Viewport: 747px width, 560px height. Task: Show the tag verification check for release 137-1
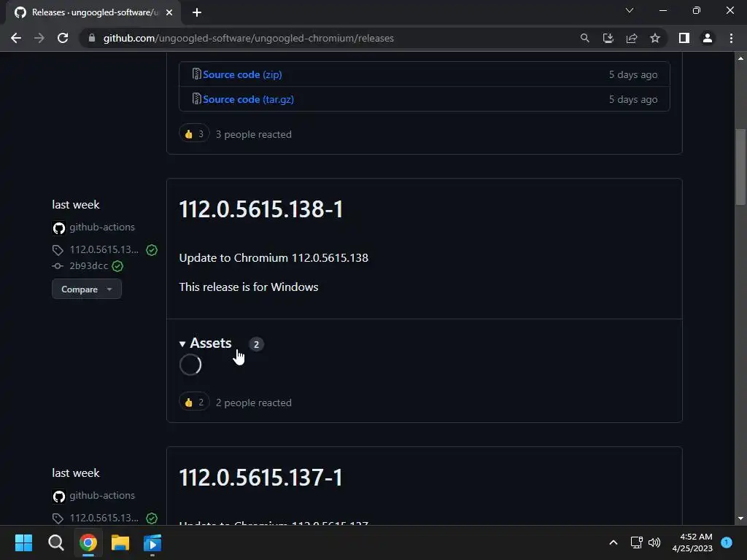click(x=152, y=518)
